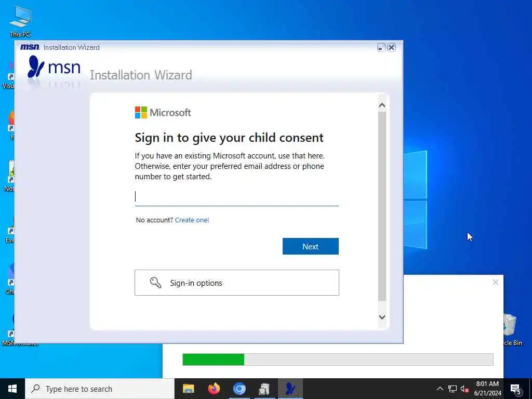Viewport: 532px width, 399px height.
Task: Click the wizard vertical scrollbar thumb
Action: coord(382,206)
